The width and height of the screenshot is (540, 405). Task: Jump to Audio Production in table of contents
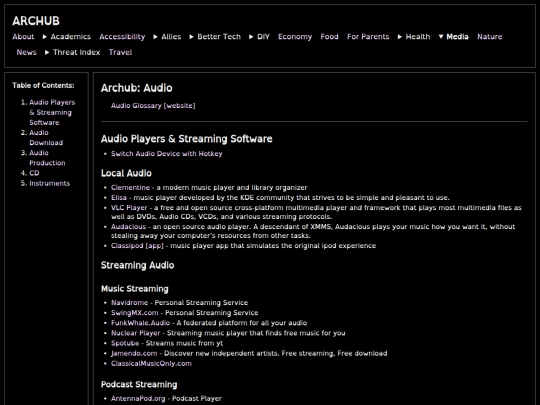tap(47, 158)
